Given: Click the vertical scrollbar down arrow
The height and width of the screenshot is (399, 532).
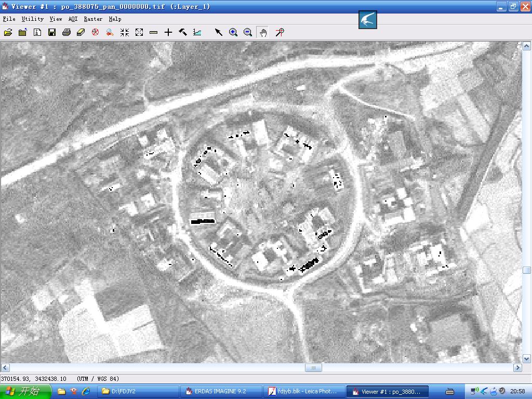Looking at the screenshot, I should 527,358.
